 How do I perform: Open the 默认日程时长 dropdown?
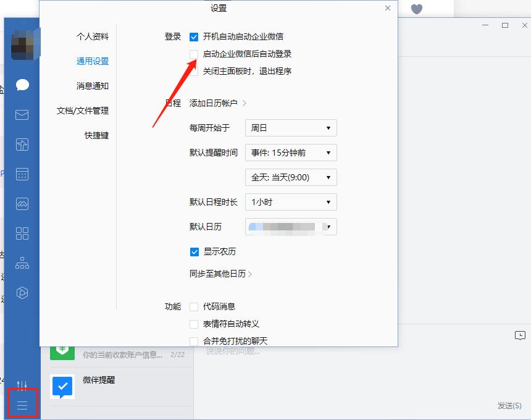[x=290, y=202]
